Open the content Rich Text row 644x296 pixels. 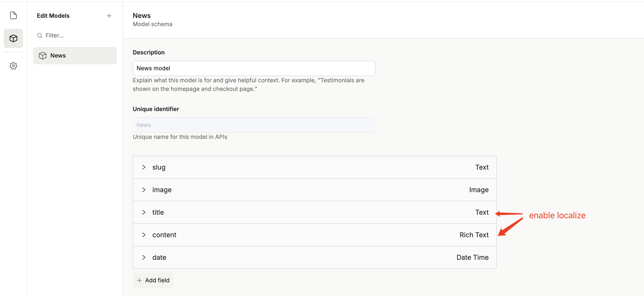[315, 235]
